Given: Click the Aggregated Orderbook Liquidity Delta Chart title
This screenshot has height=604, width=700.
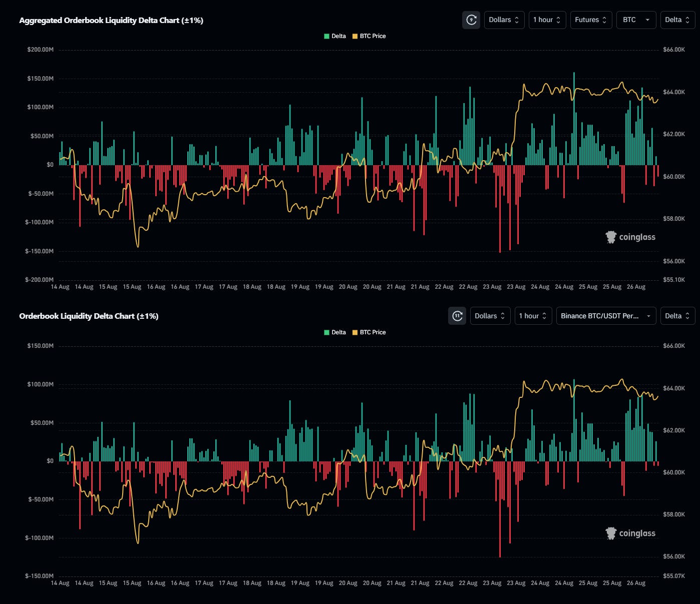Looking at the screenshot, I should [x=111, y=21].
